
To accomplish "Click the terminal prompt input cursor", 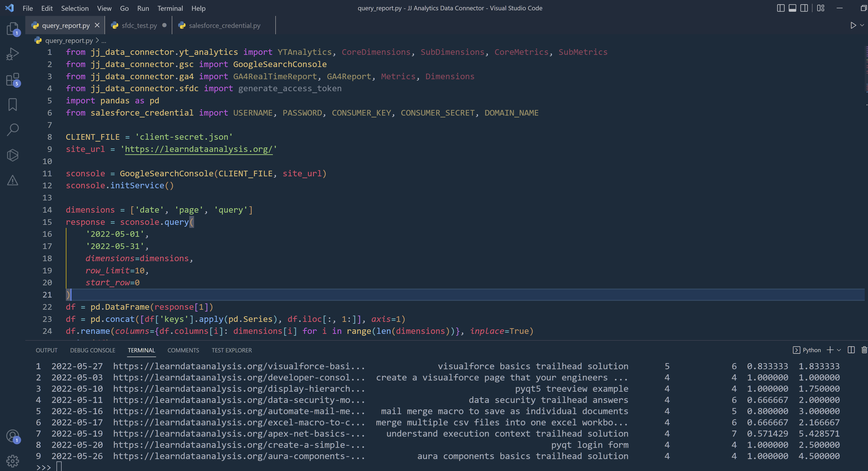I will 59,467.
